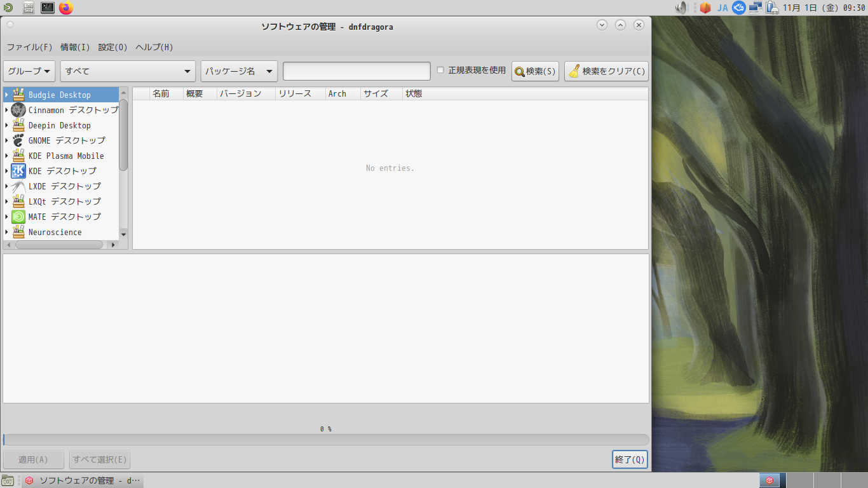Select the Budgie Desktop group icon
868x488 pixels.
(18, 94)
